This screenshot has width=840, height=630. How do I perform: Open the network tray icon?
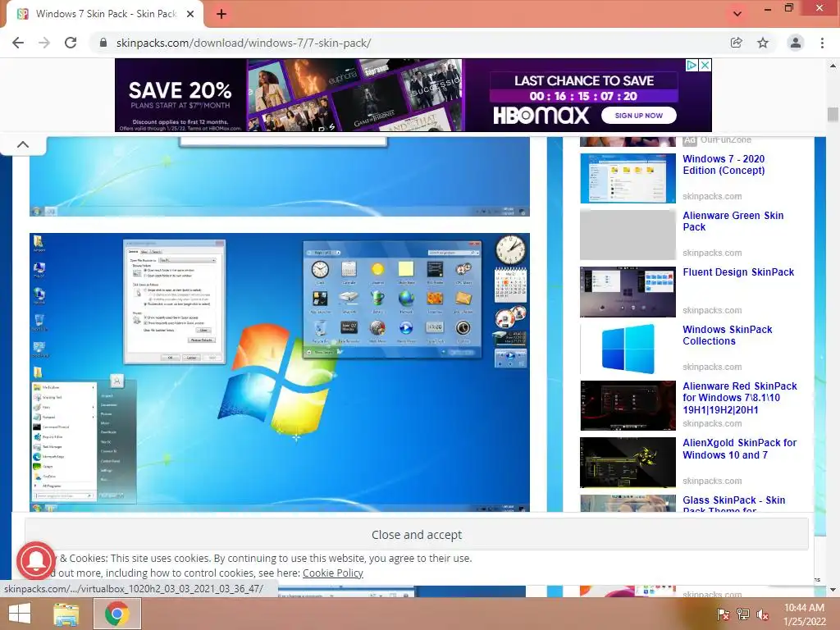[x=743, y=614]
